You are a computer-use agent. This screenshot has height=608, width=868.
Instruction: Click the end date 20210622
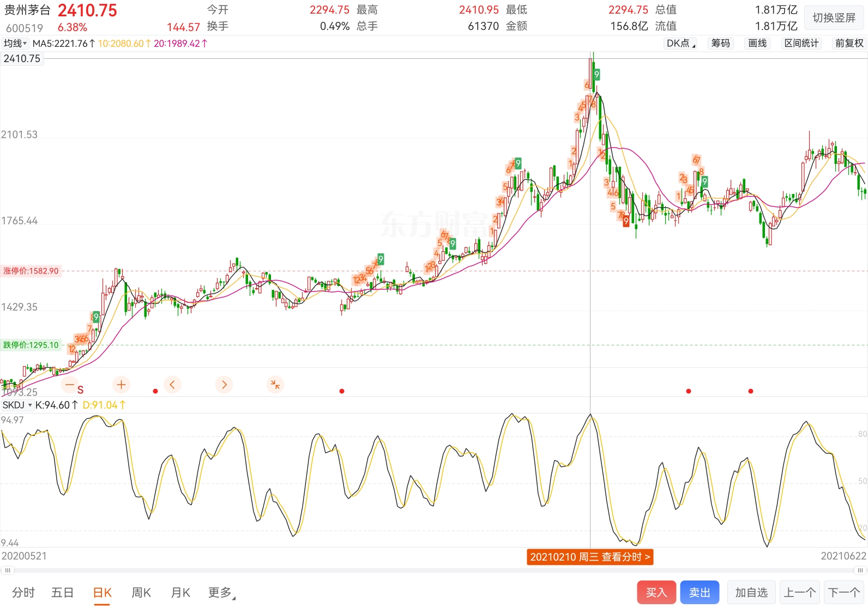[843, 556]
